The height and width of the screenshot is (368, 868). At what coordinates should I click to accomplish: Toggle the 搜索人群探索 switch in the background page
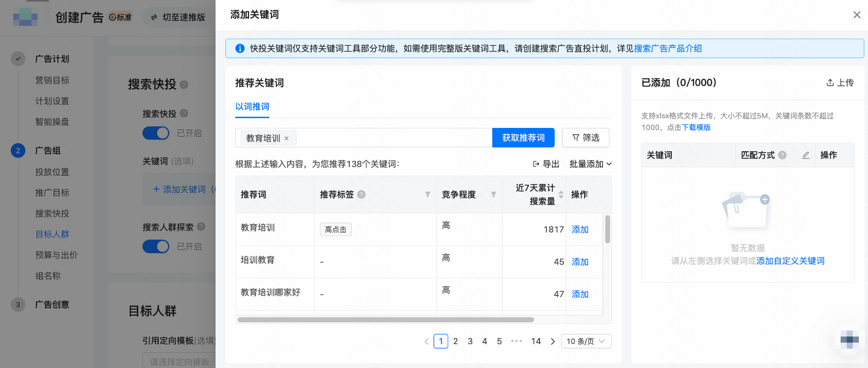[156, 247]
